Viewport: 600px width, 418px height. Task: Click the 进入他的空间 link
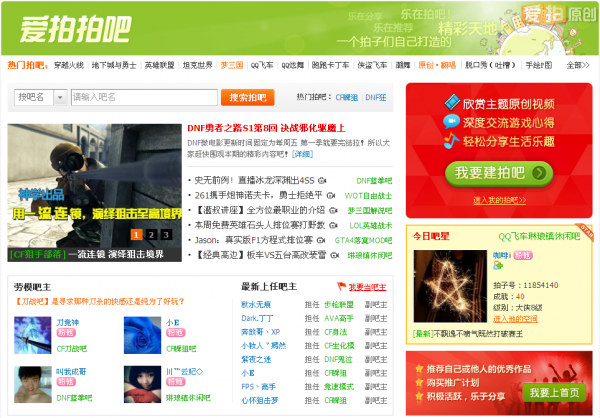[x=515, y=319]
